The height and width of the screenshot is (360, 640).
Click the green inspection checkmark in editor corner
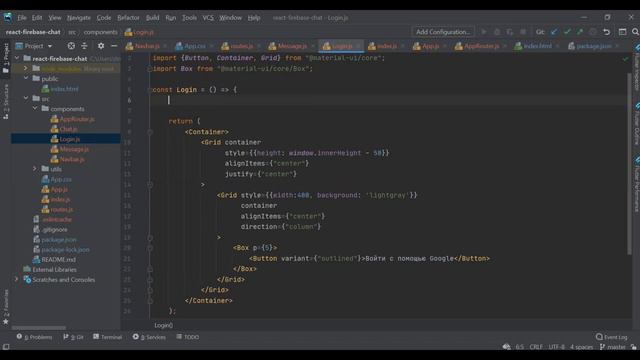tap(625, 59)
